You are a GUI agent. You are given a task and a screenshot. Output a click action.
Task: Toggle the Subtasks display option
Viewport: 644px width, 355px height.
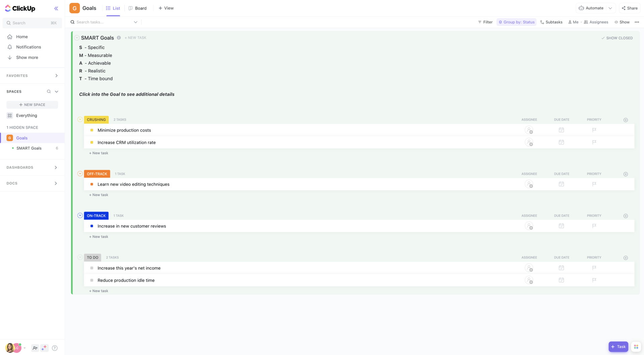551,22
